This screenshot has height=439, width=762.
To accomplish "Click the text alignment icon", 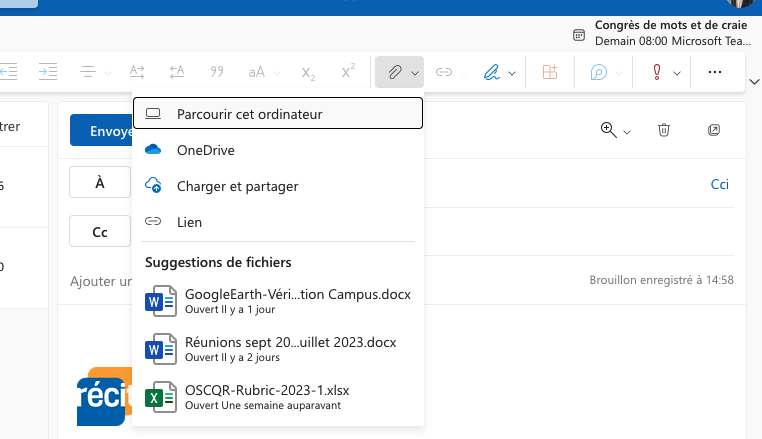I will [88, 72].
